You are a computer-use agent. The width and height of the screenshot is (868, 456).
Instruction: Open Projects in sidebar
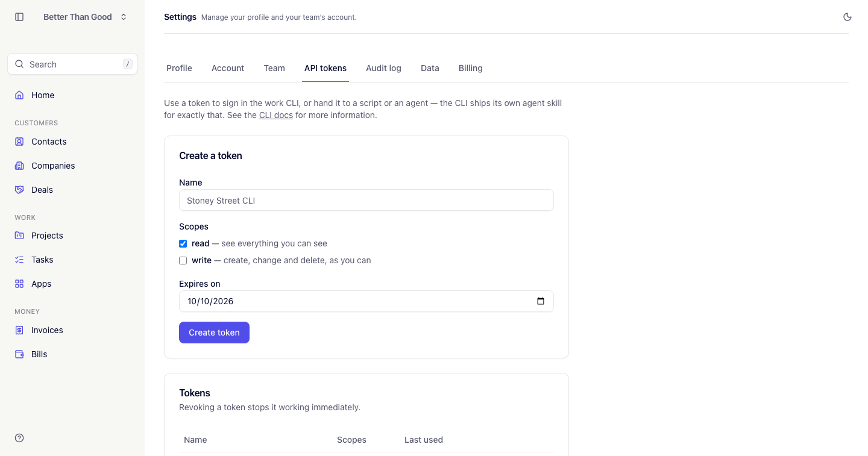pyautogui.click(x=72, y=236)
